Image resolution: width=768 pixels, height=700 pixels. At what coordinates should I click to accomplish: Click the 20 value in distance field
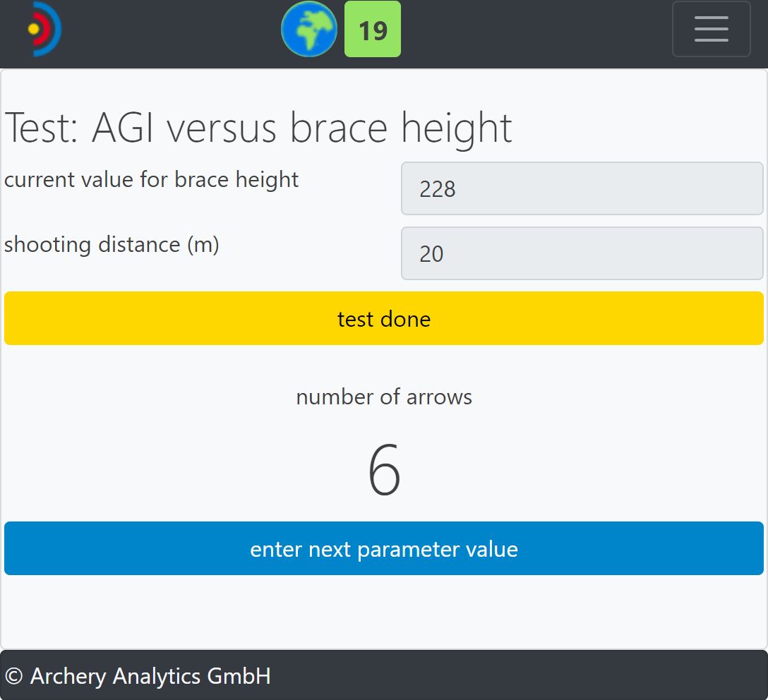[431, 254]
